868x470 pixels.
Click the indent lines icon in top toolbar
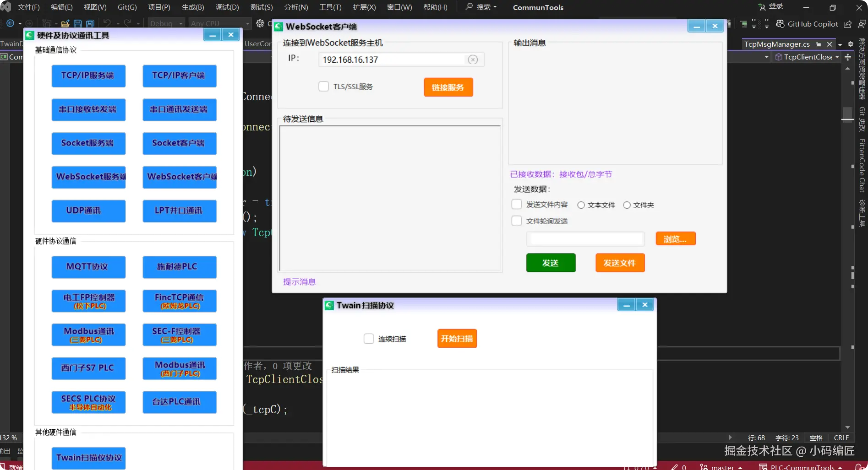(x=743, y=24)
